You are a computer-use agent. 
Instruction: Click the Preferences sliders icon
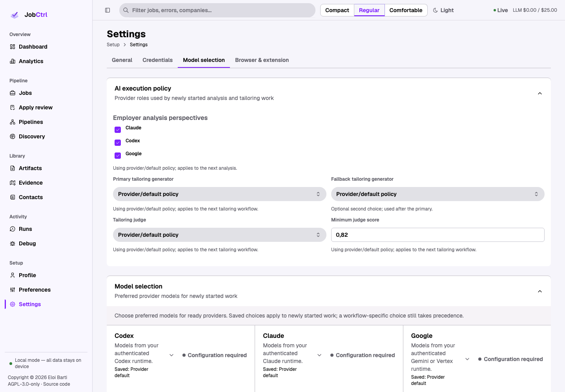(13, 290)
